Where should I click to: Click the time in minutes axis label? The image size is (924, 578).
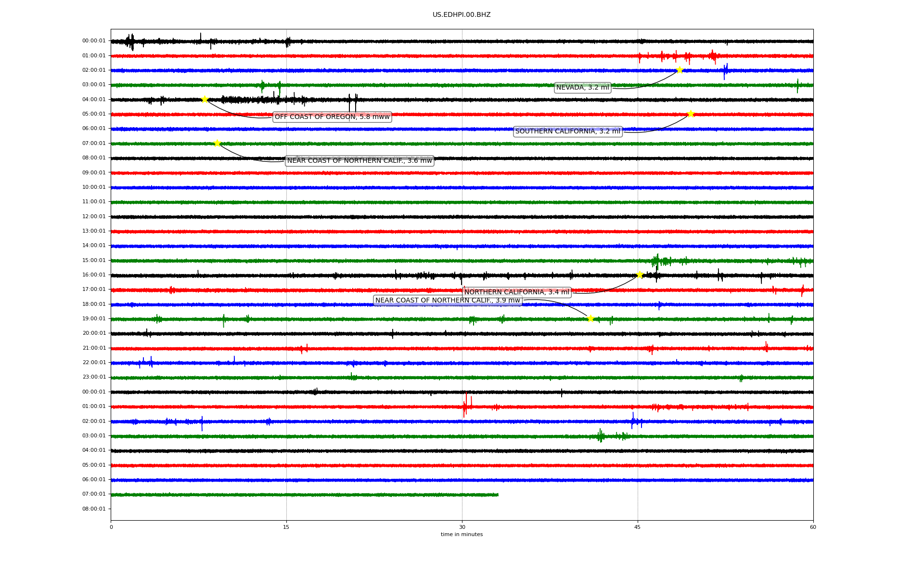coord(462,535)
